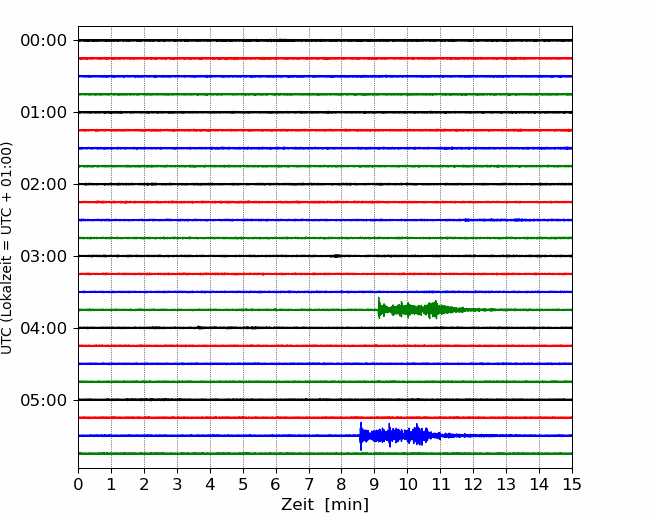
Task: Click the x-axis tick label 9
Action: (x=374, y=484)
